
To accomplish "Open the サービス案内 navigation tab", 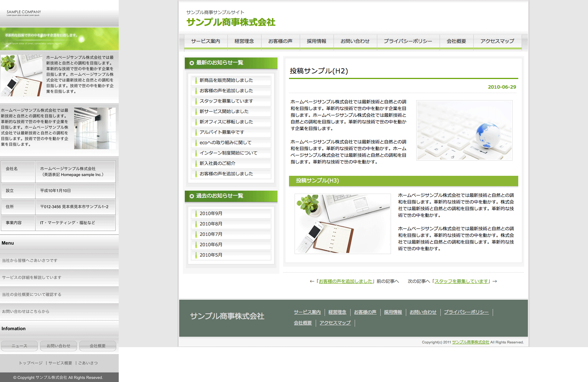I will (x=206, y=41).
